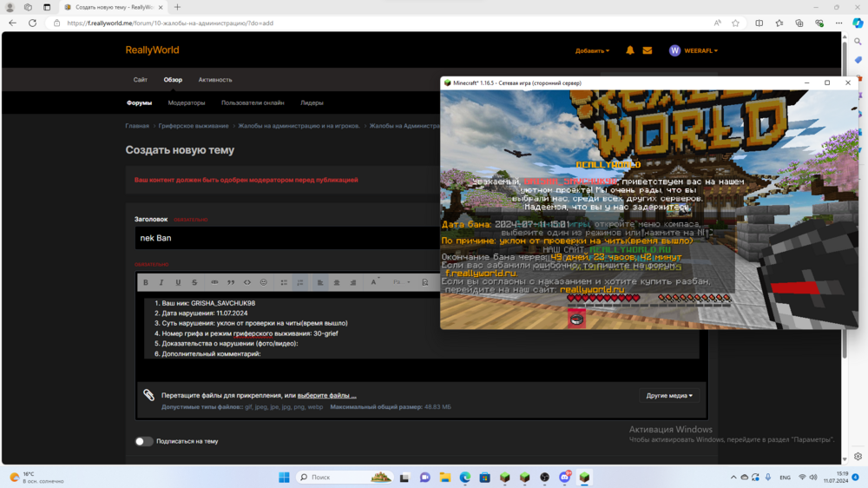Open the "Обзор" navigation tab
868x488 pixels.
tap(173, 80)
